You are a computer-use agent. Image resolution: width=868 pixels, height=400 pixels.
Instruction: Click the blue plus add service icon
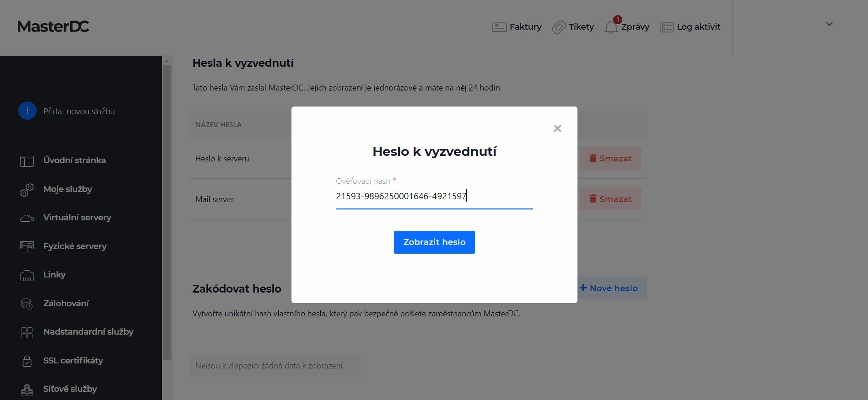pyautogui.click(x=27, y=111)
